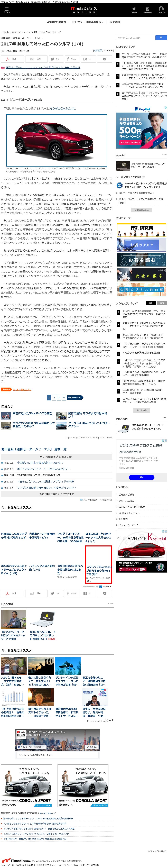Click Pocket button above Special section
This screenshot has width=168, height=868.
[x=105, y=593]
